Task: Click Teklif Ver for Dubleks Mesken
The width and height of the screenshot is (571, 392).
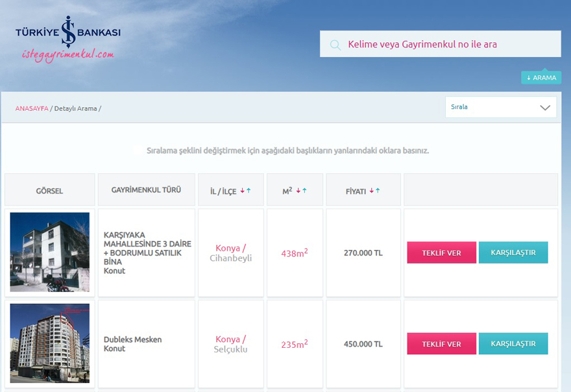Action: click(441, 344)
